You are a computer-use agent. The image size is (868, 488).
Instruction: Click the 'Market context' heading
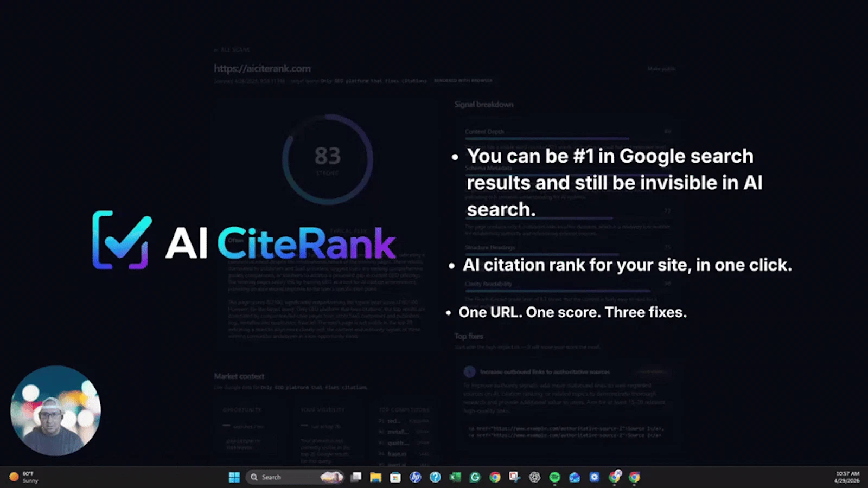(239, 376)
